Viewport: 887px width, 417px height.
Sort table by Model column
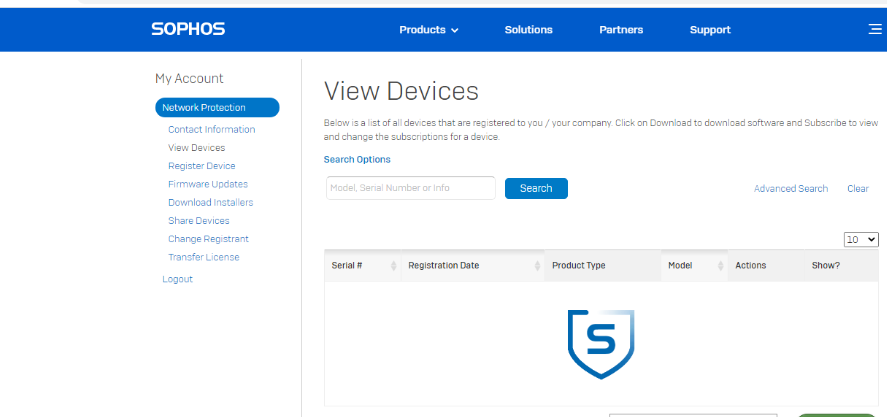click(x=695, y=265)
